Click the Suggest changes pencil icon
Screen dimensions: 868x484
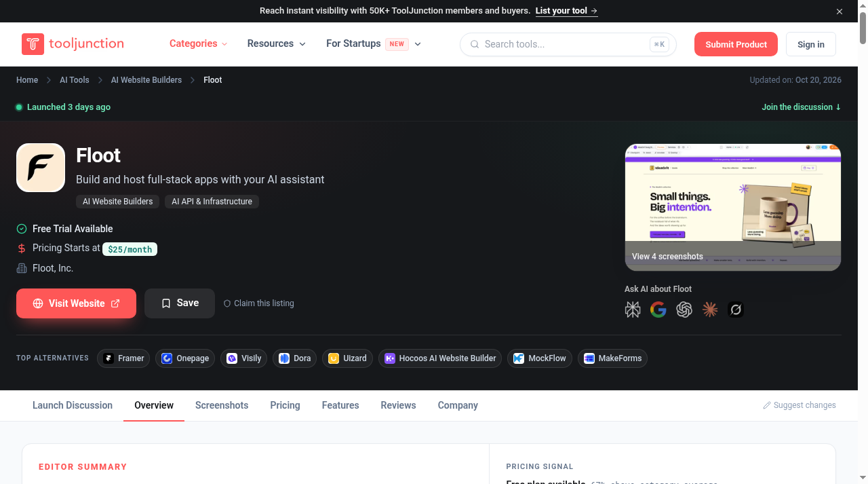767,405
